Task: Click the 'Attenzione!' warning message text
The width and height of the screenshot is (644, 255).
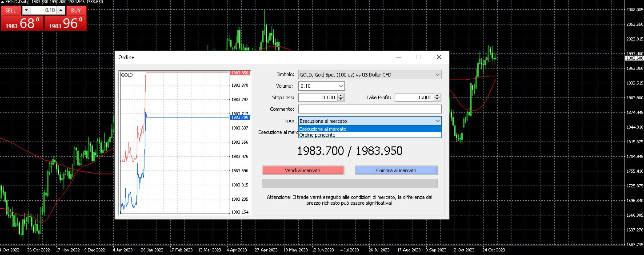Action: coord(349,200)
